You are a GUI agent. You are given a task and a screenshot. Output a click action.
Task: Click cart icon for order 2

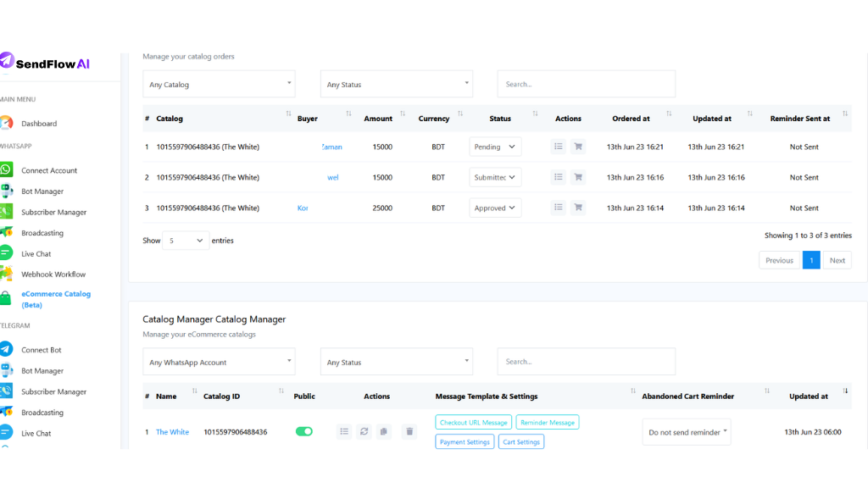tap(578, 177)
